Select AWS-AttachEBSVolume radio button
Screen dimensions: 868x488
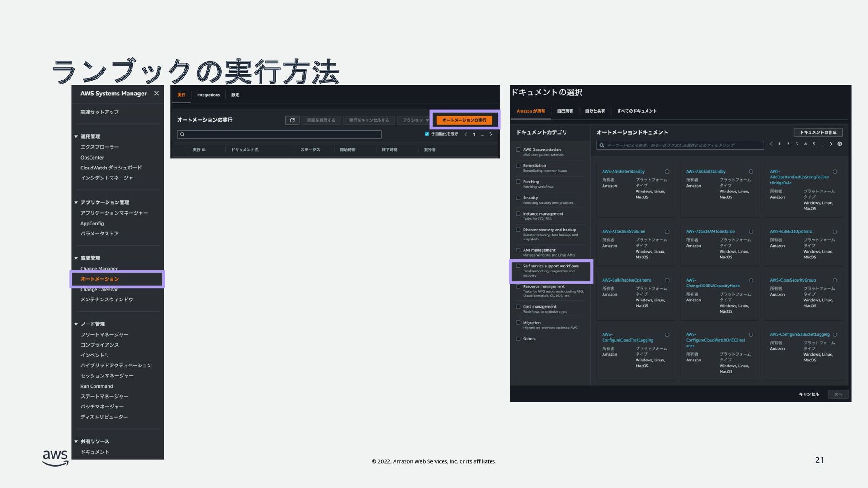(667, 232)
